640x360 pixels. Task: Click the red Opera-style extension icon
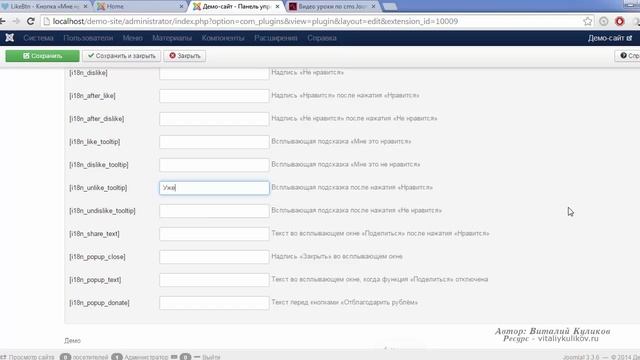tap(620, 21)
